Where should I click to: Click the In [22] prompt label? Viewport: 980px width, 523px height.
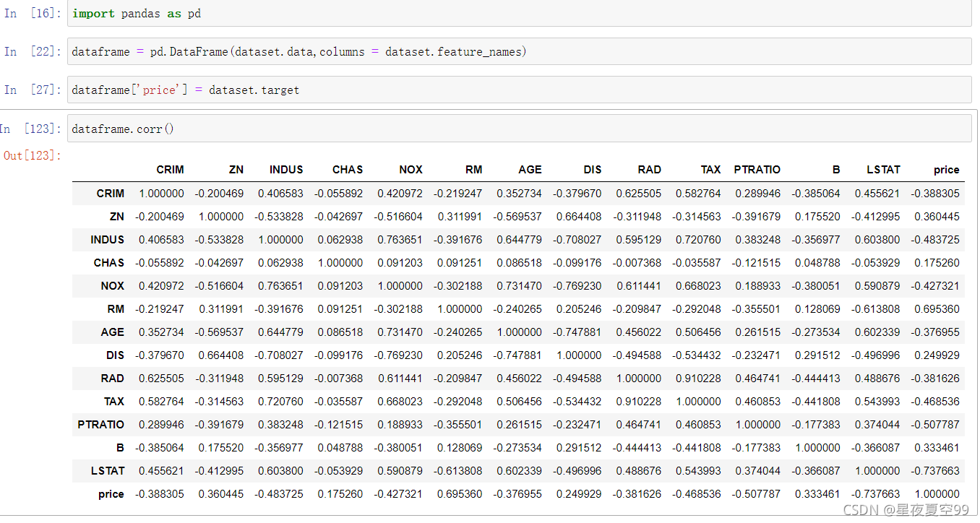point(33,51)
